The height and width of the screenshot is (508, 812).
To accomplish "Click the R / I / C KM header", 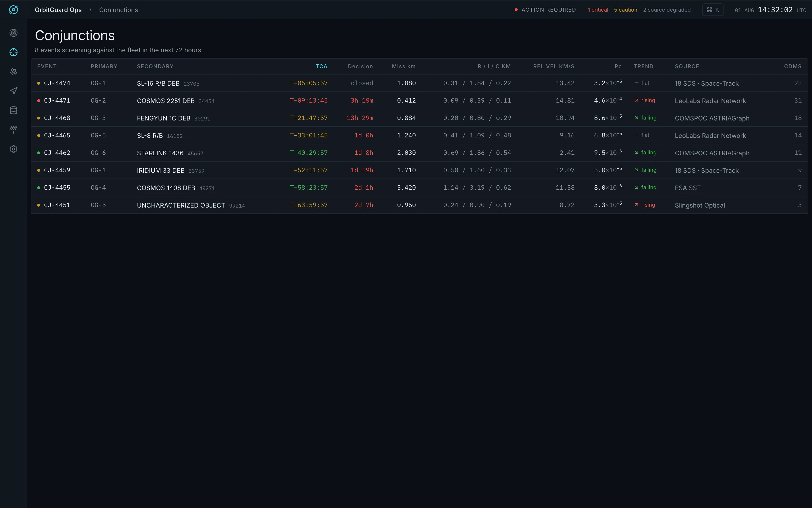I will pos(494,66).
